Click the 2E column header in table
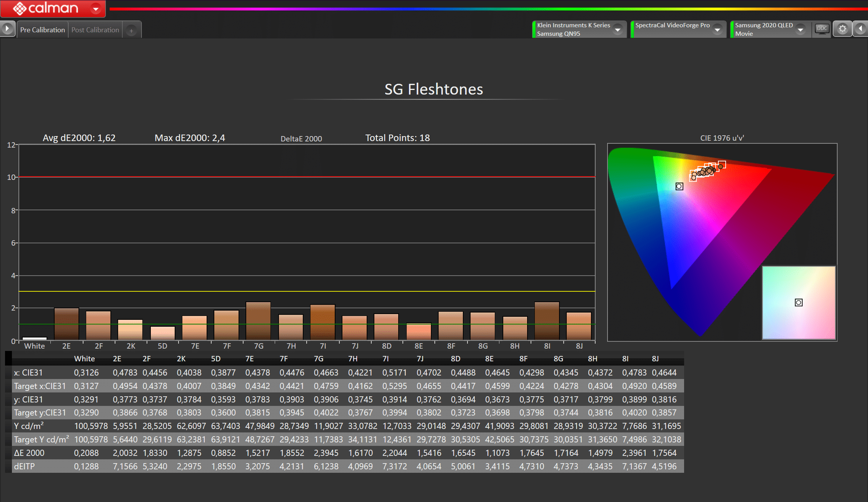The height and width of the screenshot is (502, 868). click(x=117, y=359)
